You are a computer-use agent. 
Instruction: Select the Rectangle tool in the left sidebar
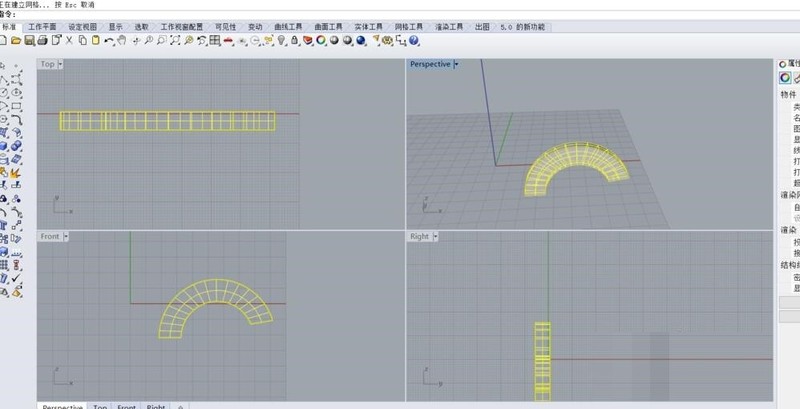16,107
